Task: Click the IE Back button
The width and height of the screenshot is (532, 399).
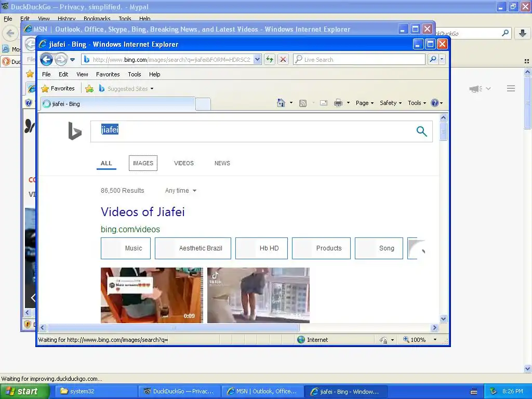Action: [x=46, y=60]
